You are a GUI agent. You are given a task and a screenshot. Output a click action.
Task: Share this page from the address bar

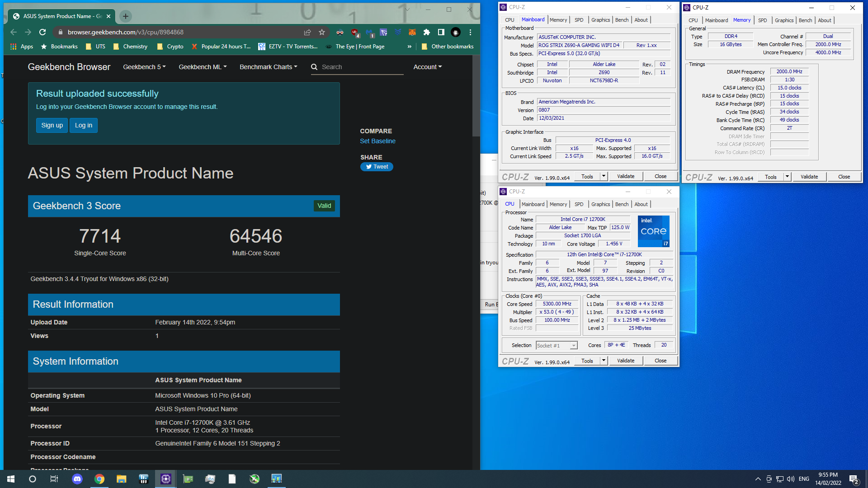pyautogui.click(x=307, y=32)
